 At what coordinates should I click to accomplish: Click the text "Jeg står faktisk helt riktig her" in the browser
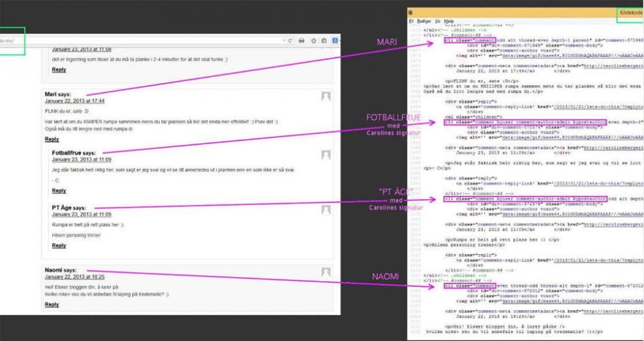point(173,170)
